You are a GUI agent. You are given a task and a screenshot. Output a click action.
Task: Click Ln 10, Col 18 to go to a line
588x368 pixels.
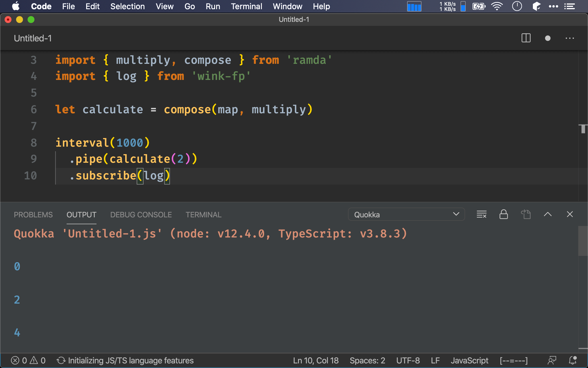(316, 361)
